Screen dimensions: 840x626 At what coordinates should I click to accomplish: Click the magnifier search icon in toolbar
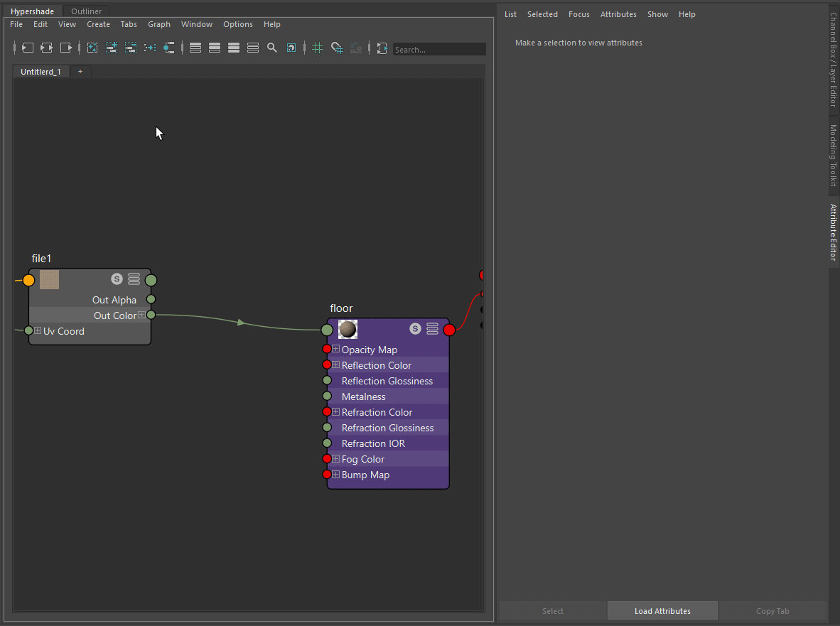(x=272, y=48)
